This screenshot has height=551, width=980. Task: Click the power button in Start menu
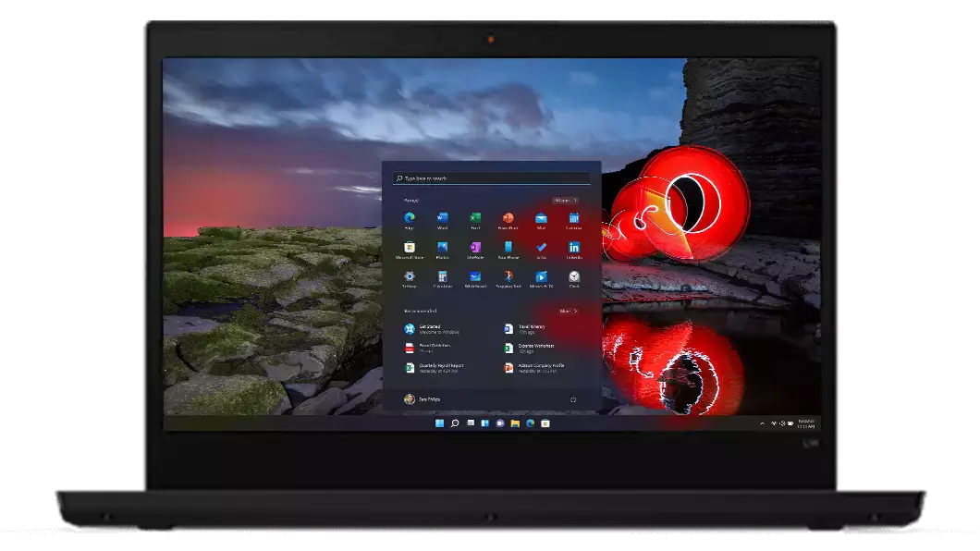tap(573, 399)
